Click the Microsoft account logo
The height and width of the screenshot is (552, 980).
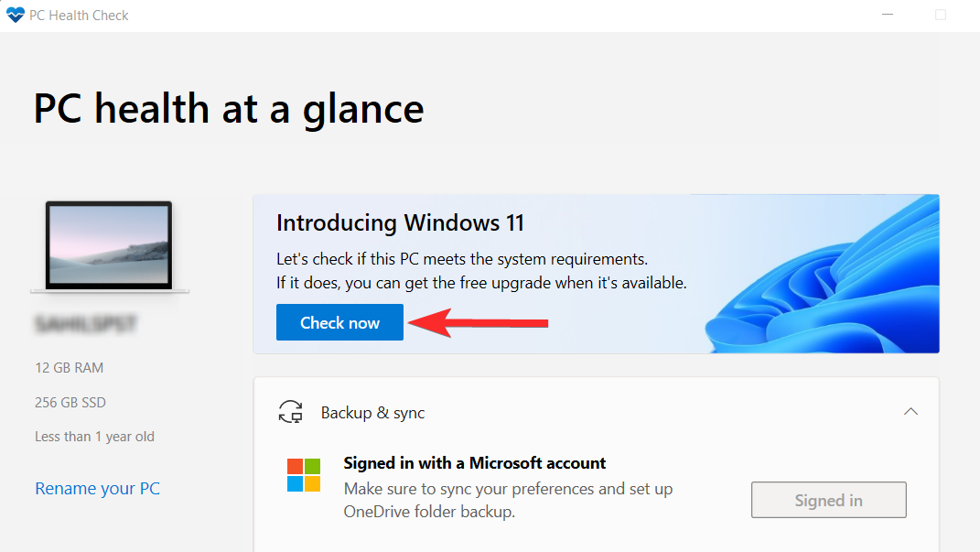tap(304, 475)
